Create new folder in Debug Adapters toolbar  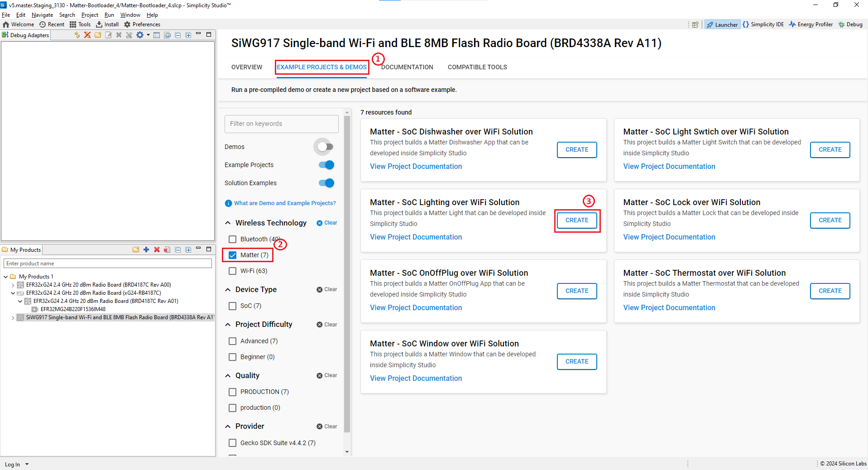tap(98, 35)
